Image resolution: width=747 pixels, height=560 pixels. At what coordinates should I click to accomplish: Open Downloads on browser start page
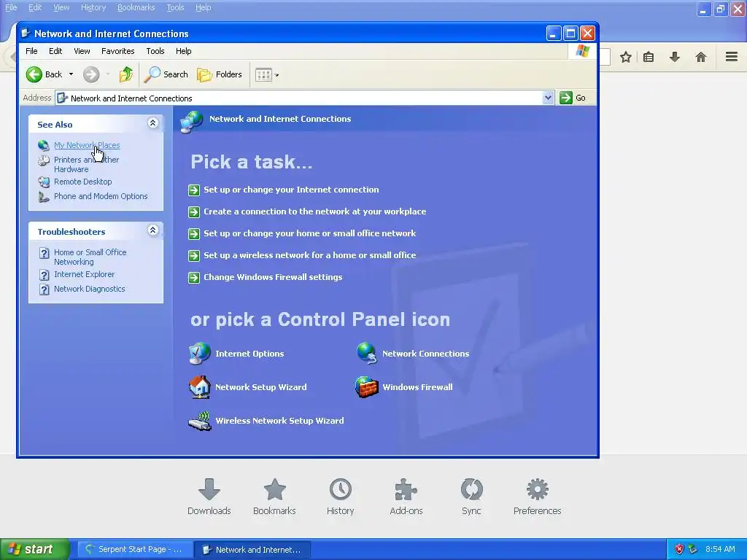[x=209, y=497]
